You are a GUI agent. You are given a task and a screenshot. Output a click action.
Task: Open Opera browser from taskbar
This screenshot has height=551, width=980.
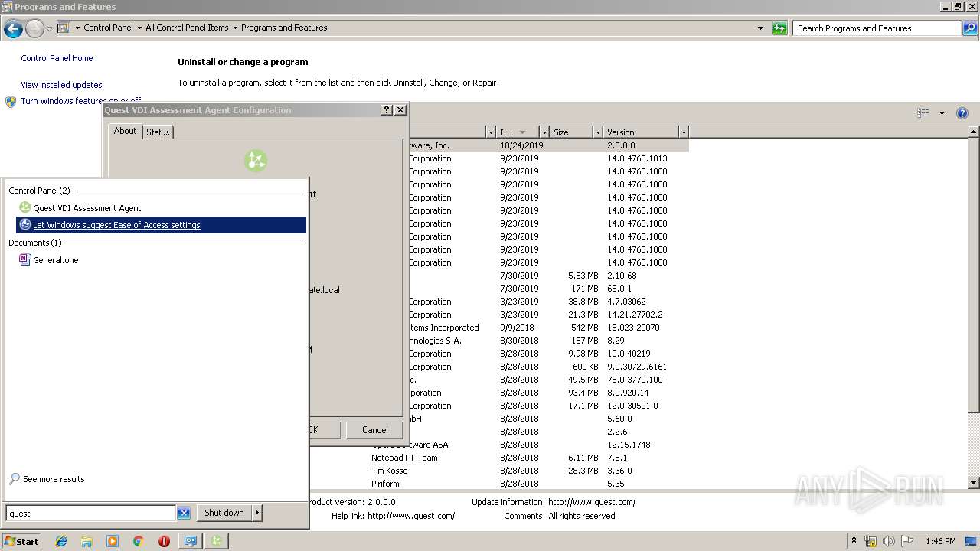point(164,541)
